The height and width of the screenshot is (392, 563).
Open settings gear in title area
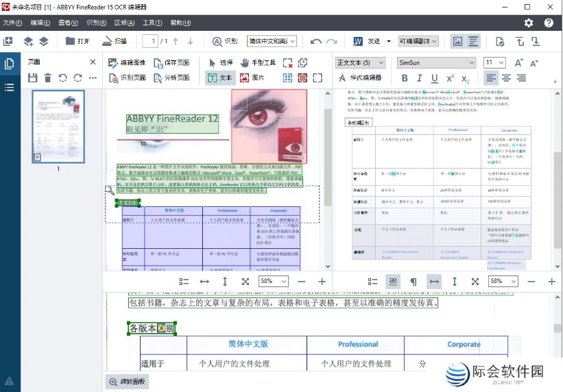point(529,23)
